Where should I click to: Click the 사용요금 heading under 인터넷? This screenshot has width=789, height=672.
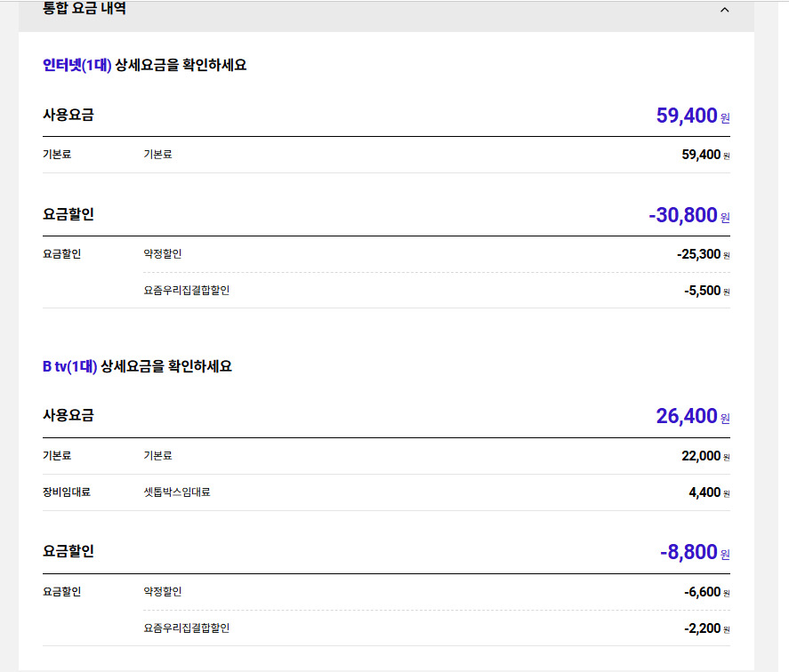68,115
